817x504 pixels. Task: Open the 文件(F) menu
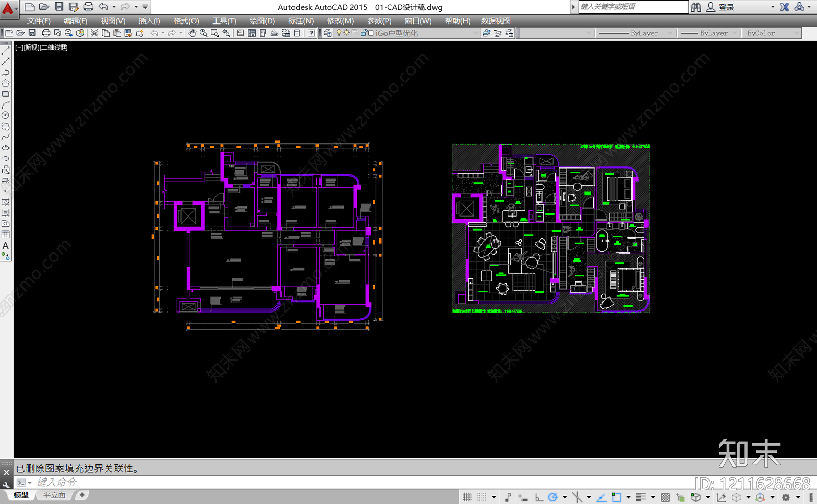(39, 21)
